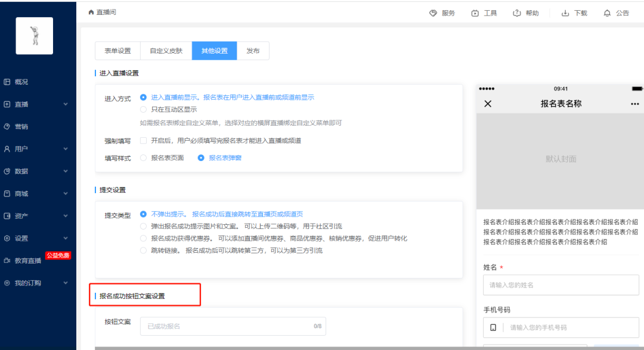Select the 报名表页面 radio option
The image size is (644, 350).
click(143, 158)
